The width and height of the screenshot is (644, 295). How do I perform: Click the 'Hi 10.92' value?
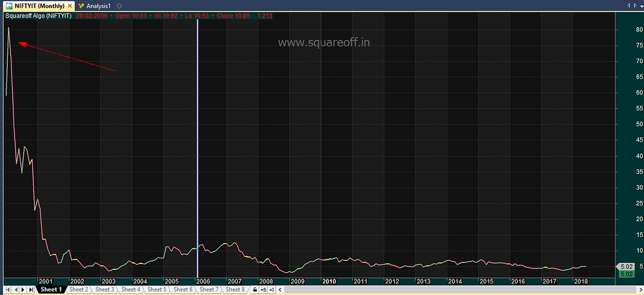point(166,15)
